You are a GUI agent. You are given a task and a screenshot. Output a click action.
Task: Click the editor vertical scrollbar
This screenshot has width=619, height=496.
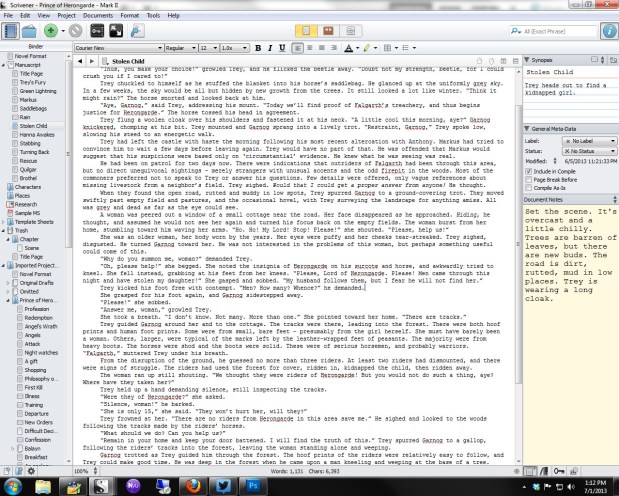click(518, 245)
